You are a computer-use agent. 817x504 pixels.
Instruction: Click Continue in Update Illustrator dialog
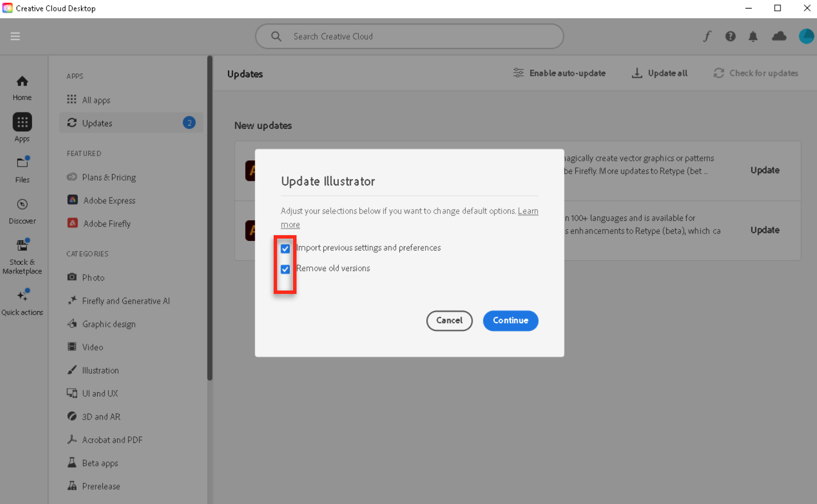pos(511,321)
